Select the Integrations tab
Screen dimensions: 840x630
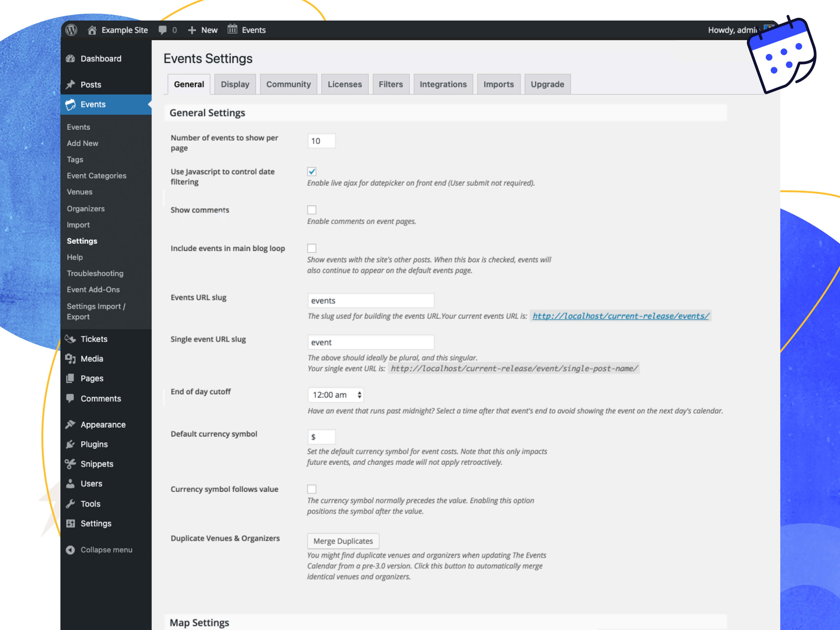pos(442,83)
